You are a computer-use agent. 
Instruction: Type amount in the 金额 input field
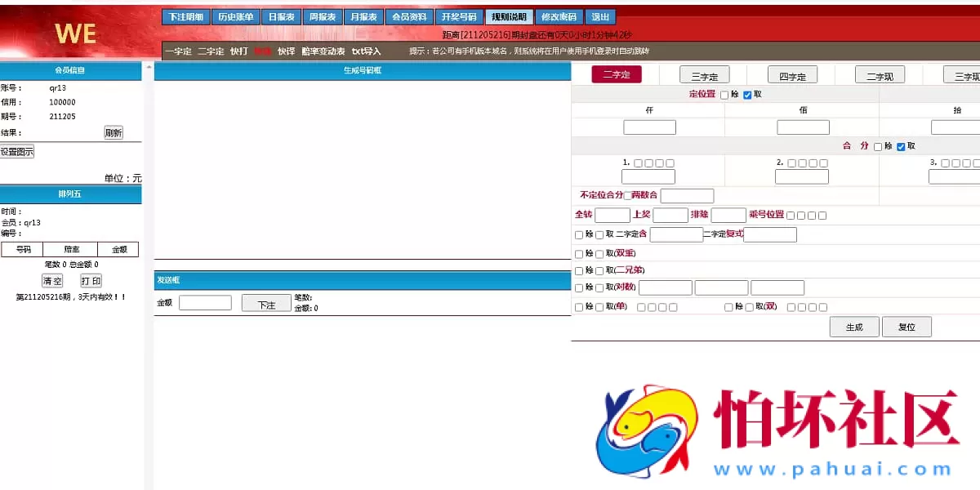tap(204, 301)
